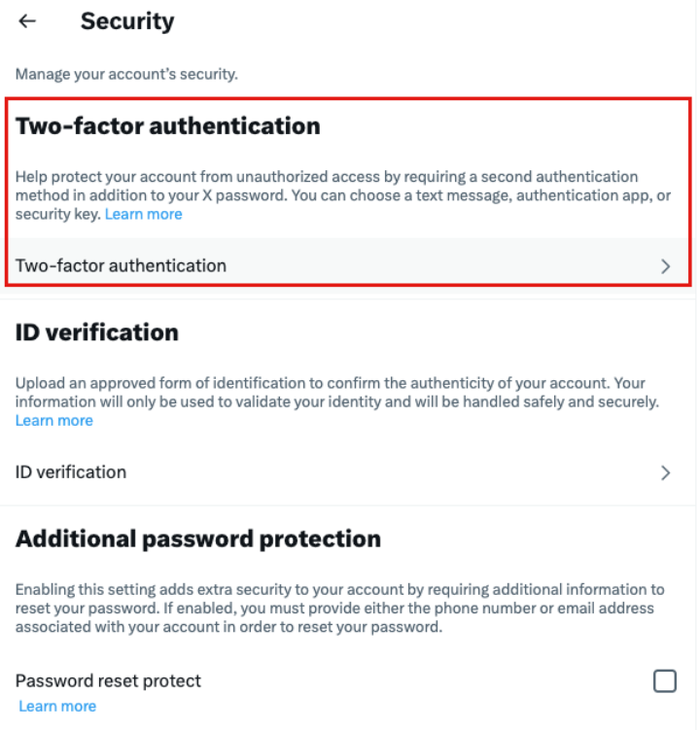The width and height of the screenshot is (700, 730).
Task: Click the bold Two-factor authentication heading
Action: (x=168, y=126)
